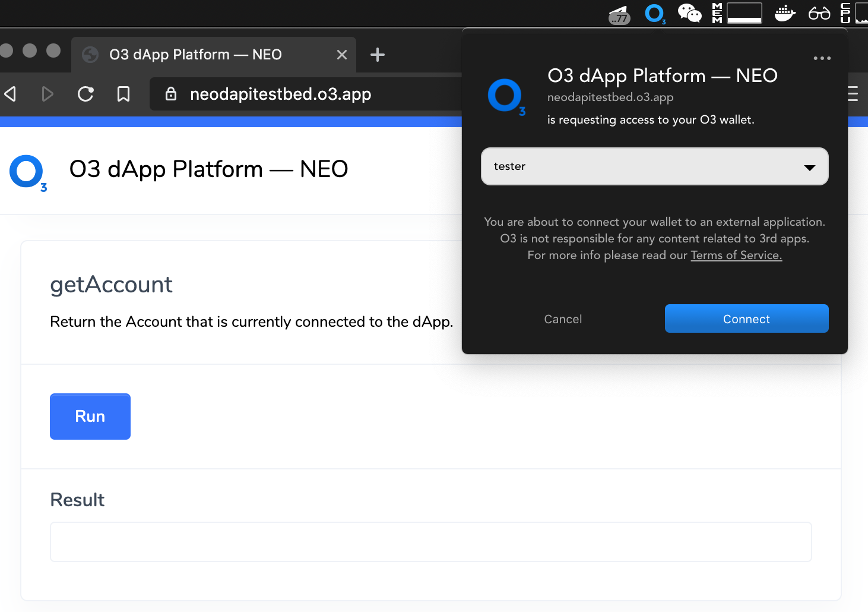Click the O3 wallet menu bar icon
Image resolution: width=868 pixels, height=612 pixels.
pos(654,14)
